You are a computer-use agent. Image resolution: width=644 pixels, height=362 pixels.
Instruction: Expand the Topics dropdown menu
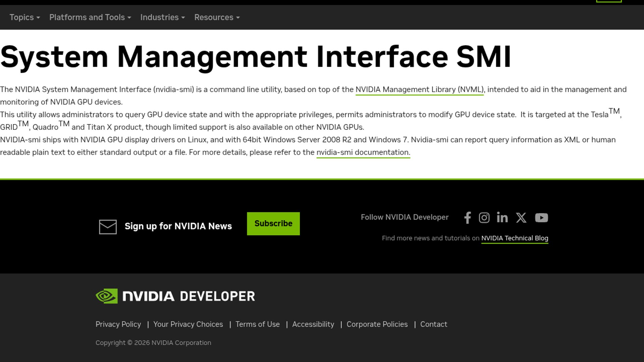click(x=24, y=17)
